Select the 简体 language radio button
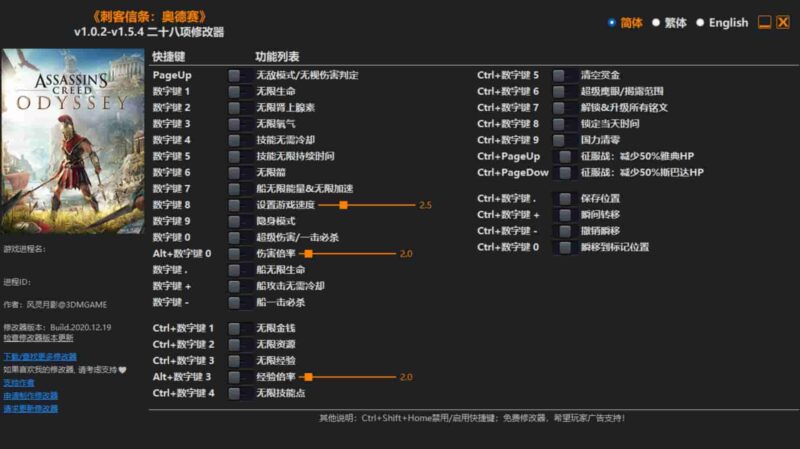The height and width of the screenshot is (449, 800). click(612, 22)
